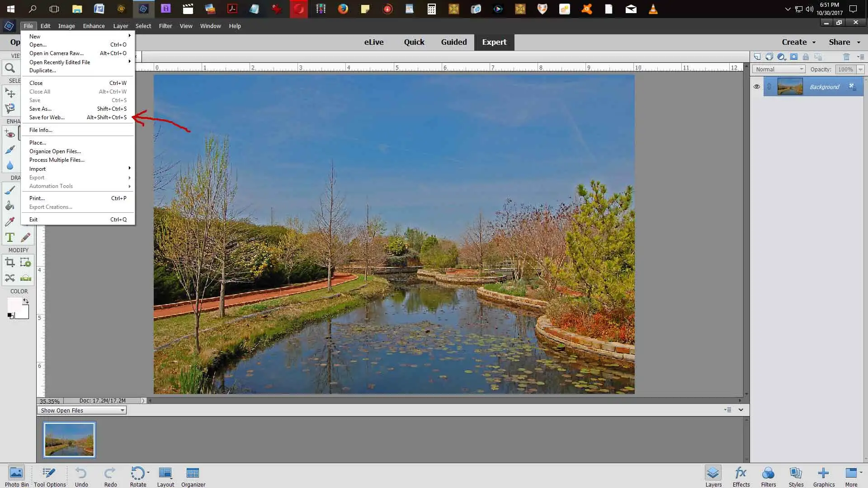Pick the Red Eye Removal tool
This screenshot has height=488, width=868.
click(9, 134)
